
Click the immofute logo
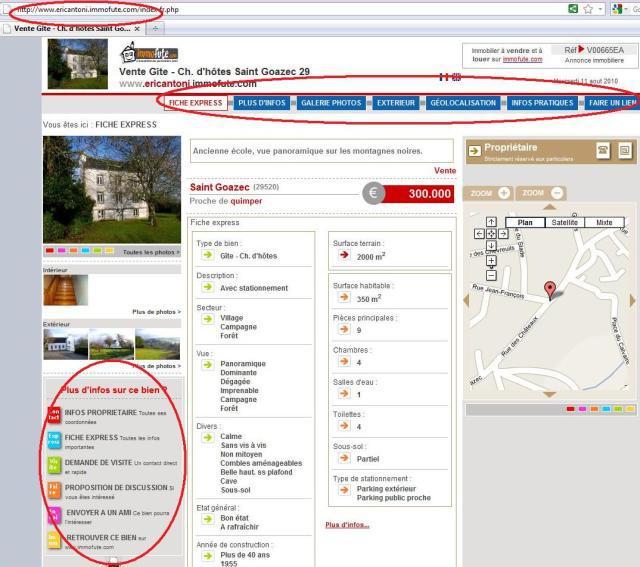point(149,53)
